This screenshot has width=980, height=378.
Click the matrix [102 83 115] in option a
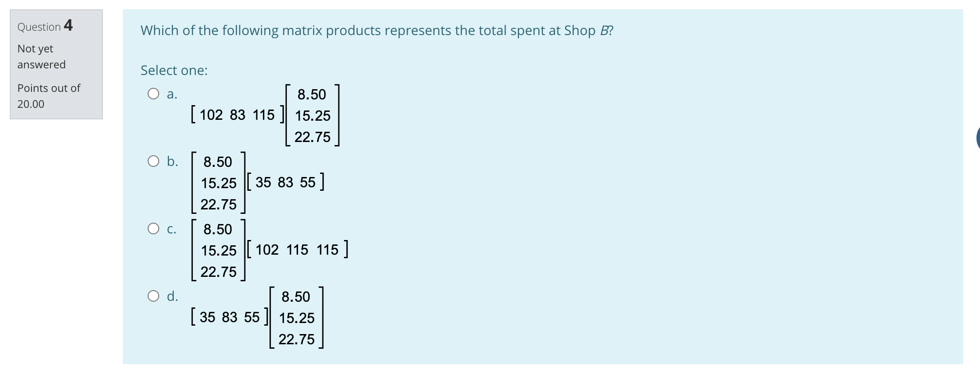(x=237, y=114)
